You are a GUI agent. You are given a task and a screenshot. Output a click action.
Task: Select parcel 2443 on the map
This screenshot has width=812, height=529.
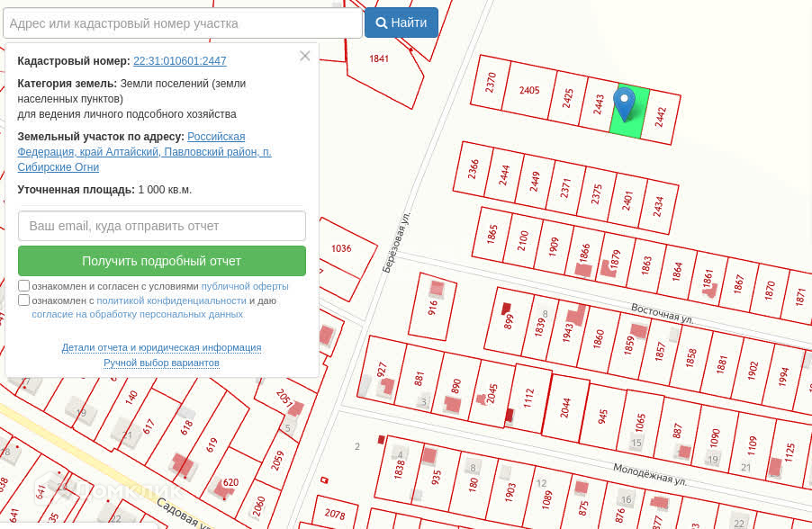[600, 104]
